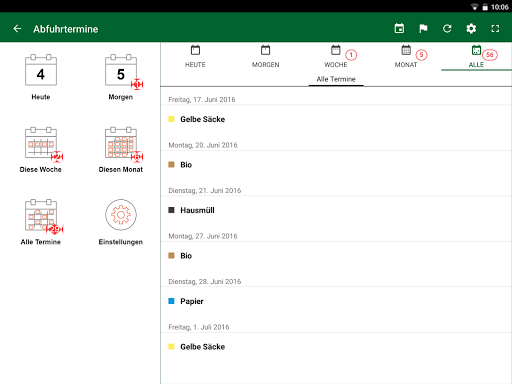The height and width of the screenshot is (384, 512).
Task: Open the Heute calendar tile
Action: click(x=41, y=77)
